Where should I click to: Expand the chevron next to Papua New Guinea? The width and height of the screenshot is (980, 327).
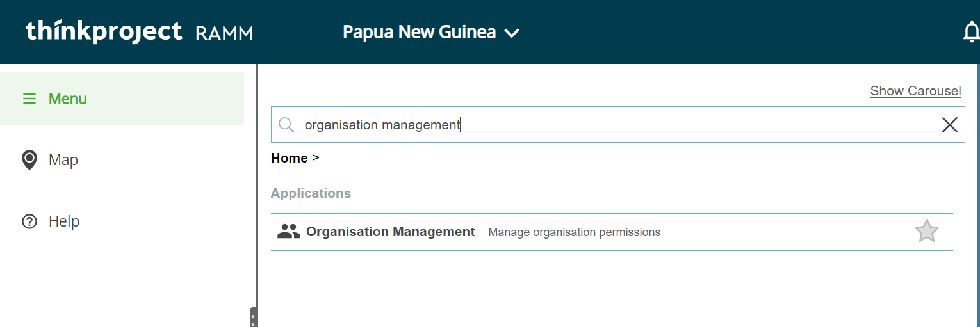click(x=512, y=33)
